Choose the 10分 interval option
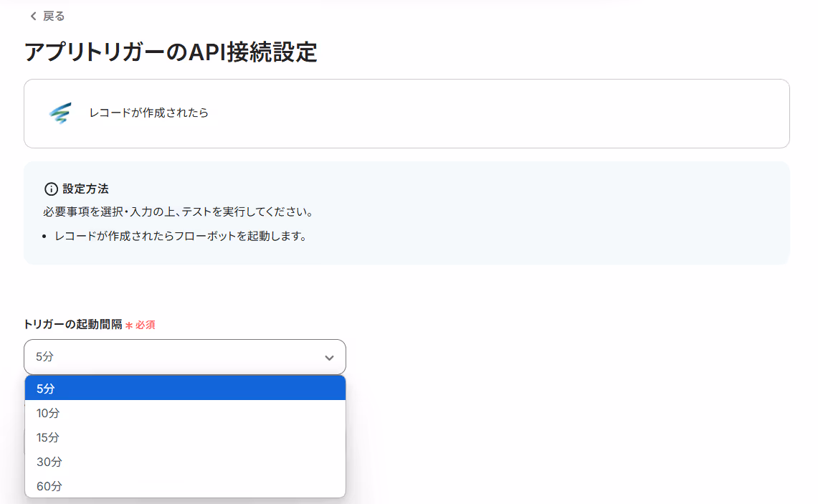Viewport: 818px width, 504px height. (185, 413)
